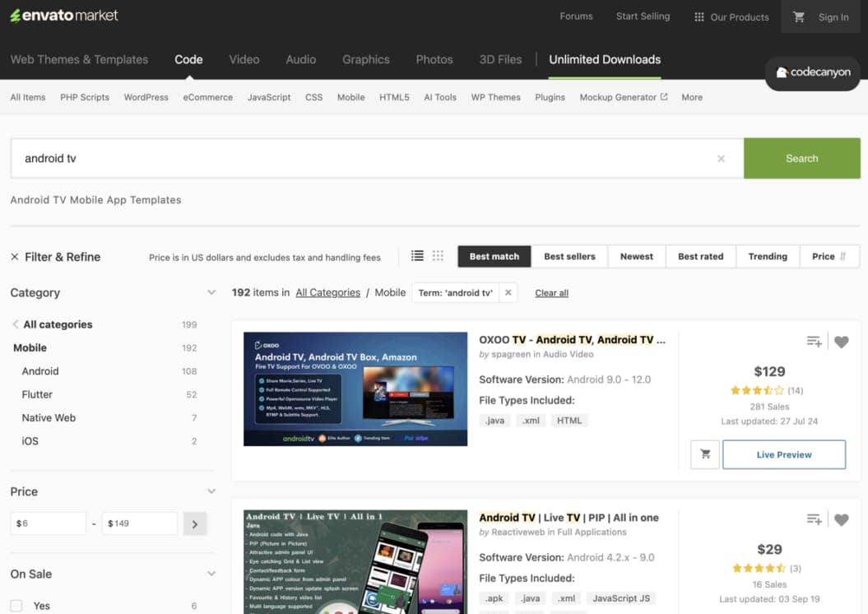Add OXOO TV item to cart
Viewport: 868px width, 614px height.
tap(705, 454)
